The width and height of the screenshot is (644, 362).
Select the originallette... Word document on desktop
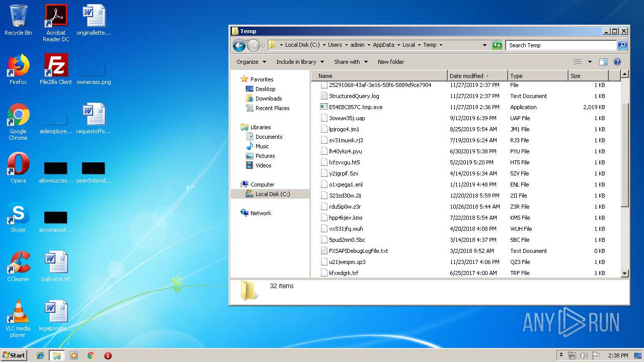coord(94,20)
